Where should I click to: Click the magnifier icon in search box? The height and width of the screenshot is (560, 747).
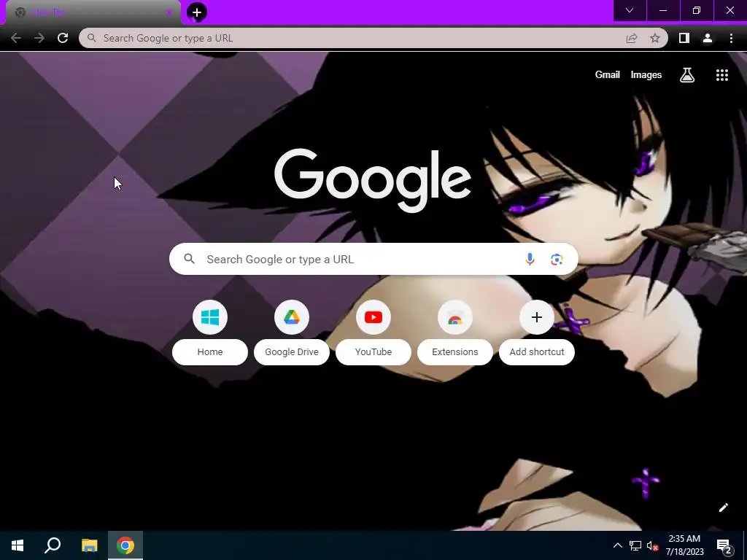(x=190, y=259)
